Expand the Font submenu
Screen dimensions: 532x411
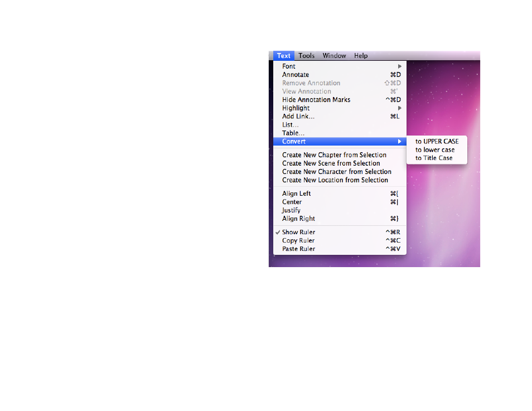(340, 66)
